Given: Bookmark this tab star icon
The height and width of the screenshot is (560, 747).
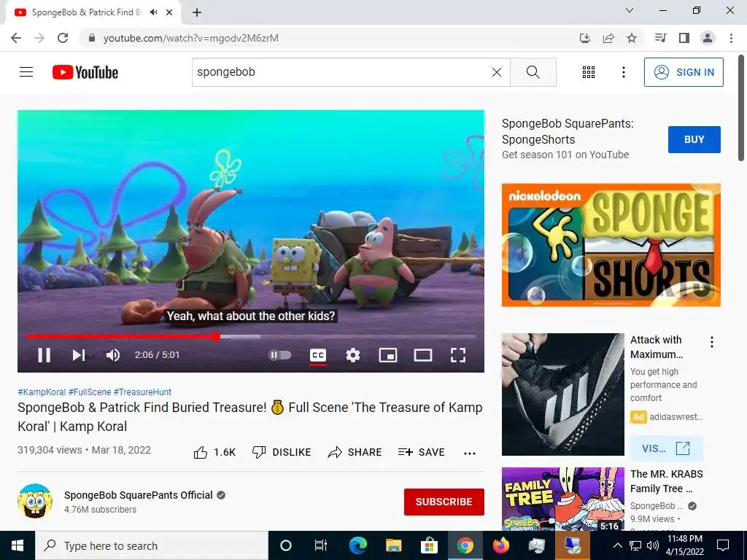Looking at the screenshot, I should pos(632,38).
